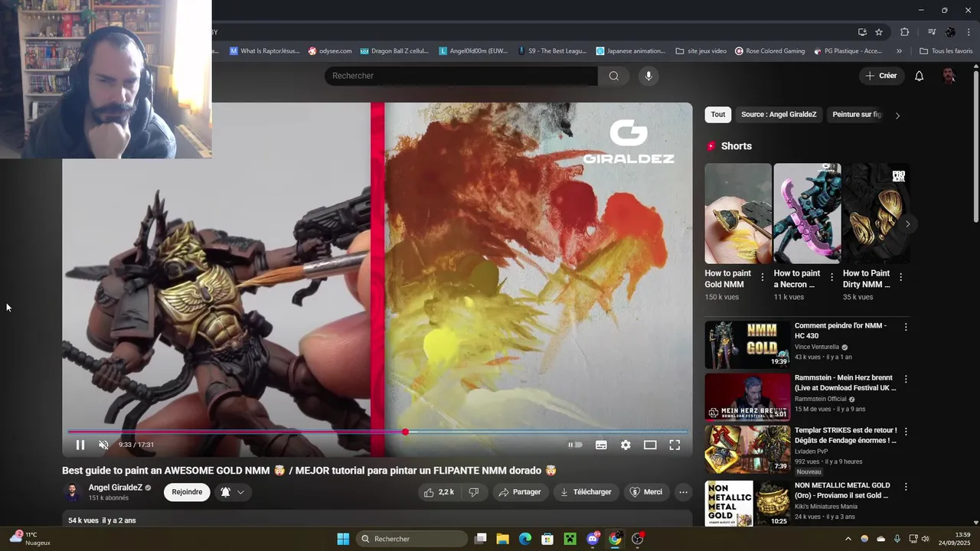The height and width of the screenshot is (551, 980).
Task: Click the red progress bar scrubber dot
Action: pyautogui.click(x=405, y=432)
